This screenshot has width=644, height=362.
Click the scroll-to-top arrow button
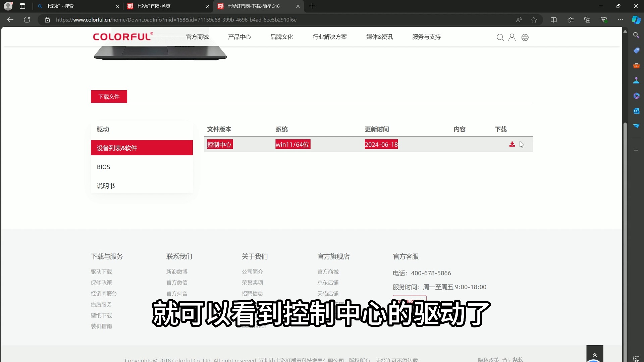pos(595,354)
